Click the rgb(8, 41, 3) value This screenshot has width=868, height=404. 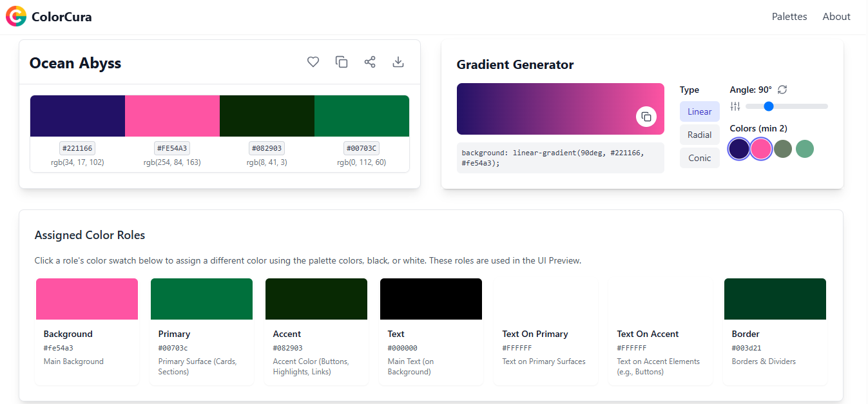pyautogui.click(x=267, y=162)
